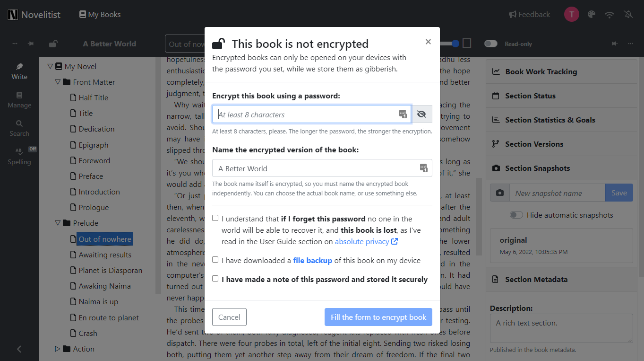Collapse the Prelude folder in tree
This screenshot has width=644, height=361.
point(58,223)
